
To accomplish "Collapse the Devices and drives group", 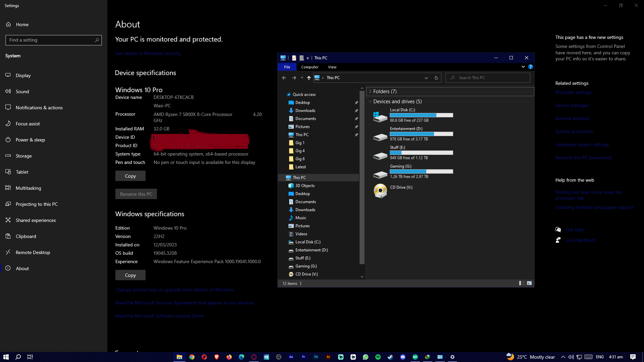I will (370, 102).
